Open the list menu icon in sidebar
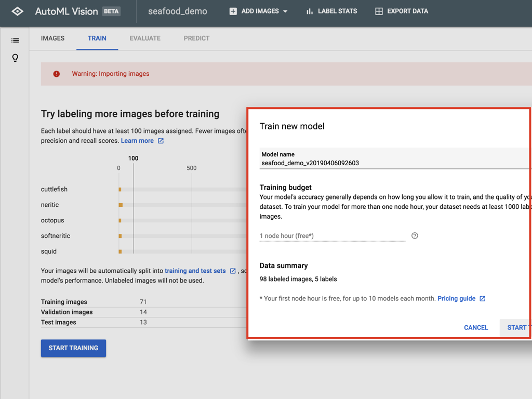 pyautogui.click(x=15, y=41)
